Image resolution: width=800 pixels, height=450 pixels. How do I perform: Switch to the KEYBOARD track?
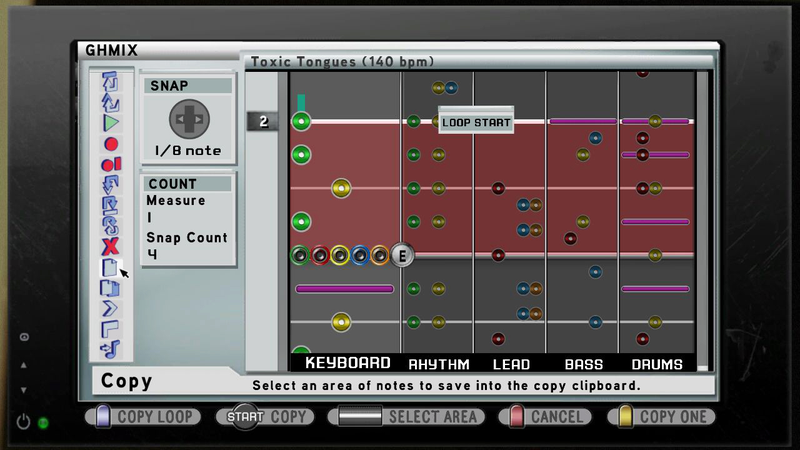coord(347,363)
